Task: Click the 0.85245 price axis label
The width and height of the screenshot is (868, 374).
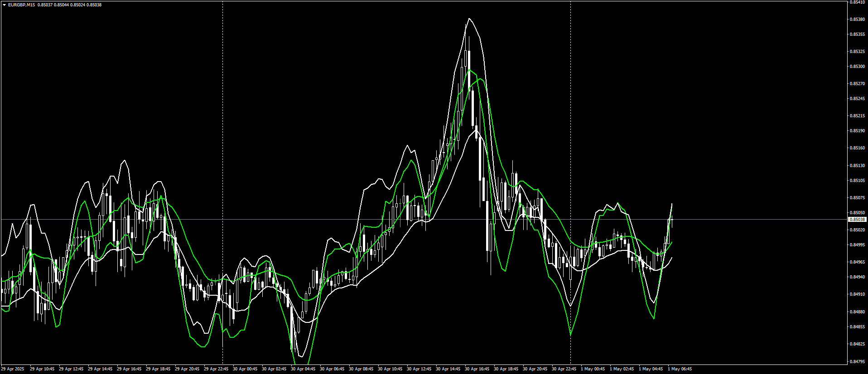Action: [857, 99]
